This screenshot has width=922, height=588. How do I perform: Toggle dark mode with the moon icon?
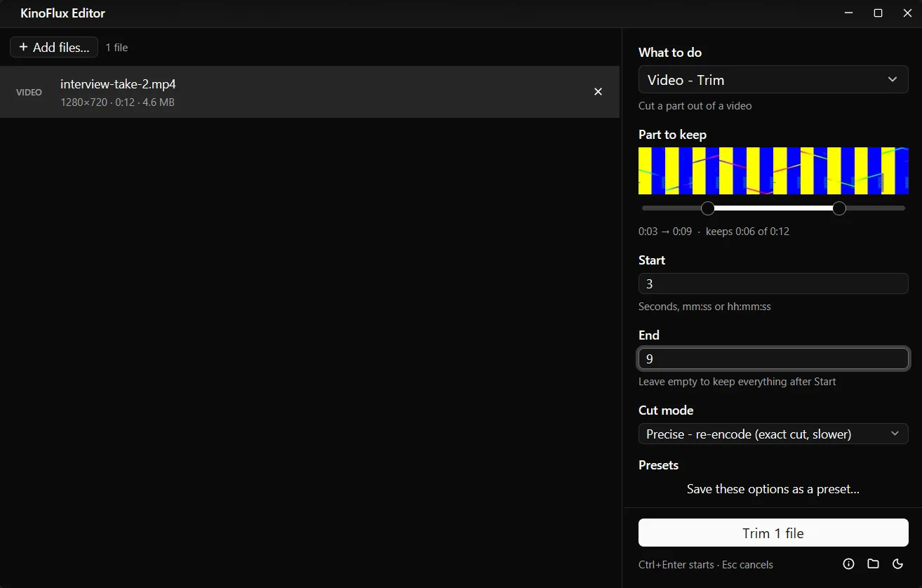(897, 564)
